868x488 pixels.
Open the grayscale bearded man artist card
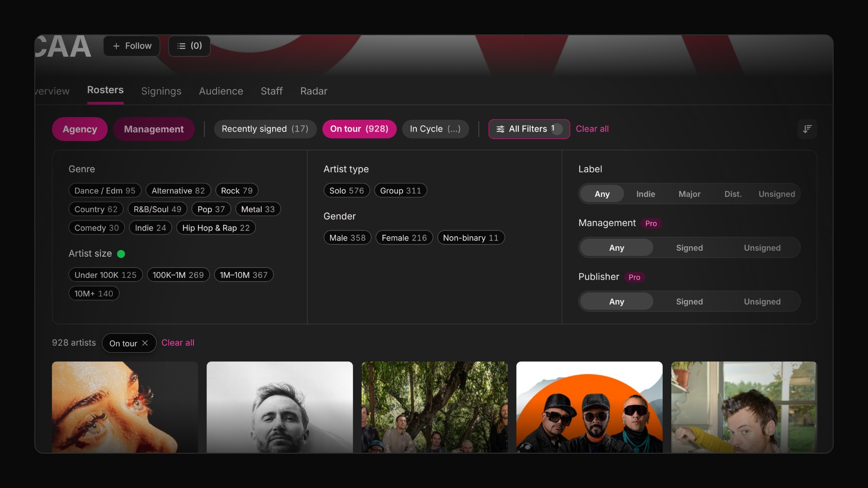point(279,407)
